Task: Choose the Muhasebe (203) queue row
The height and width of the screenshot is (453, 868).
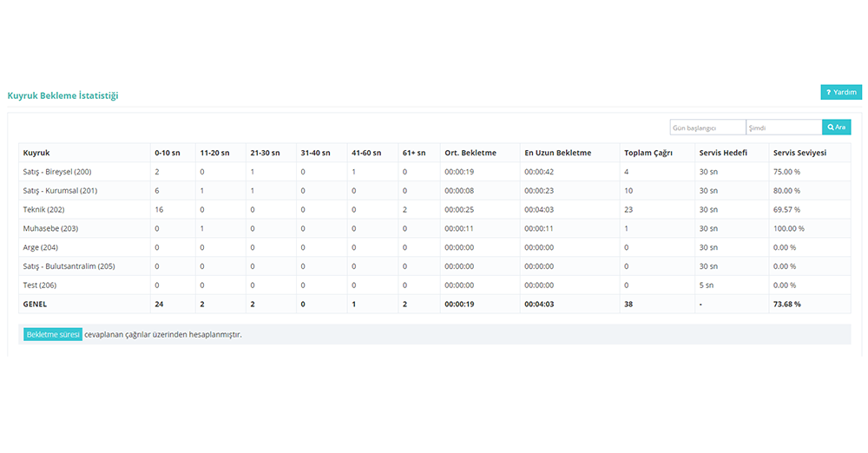Action: [x=50, y=228]
